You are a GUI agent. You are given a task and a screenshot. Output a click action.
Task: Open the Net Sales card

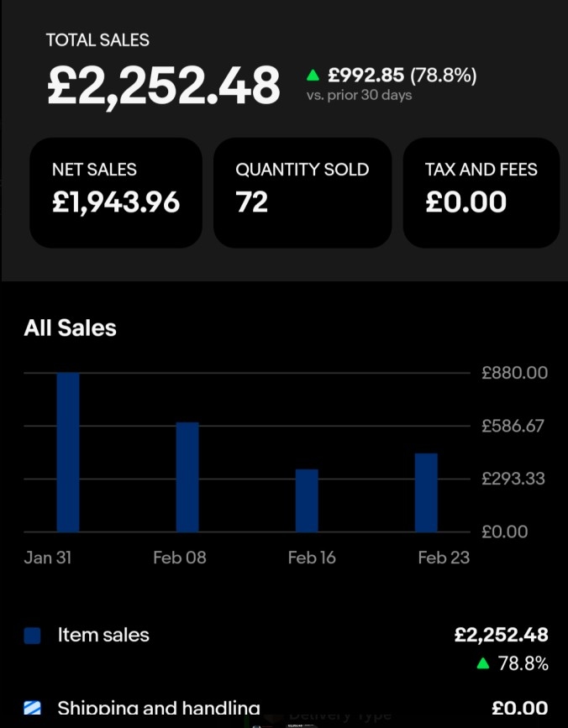pos(116,192)
